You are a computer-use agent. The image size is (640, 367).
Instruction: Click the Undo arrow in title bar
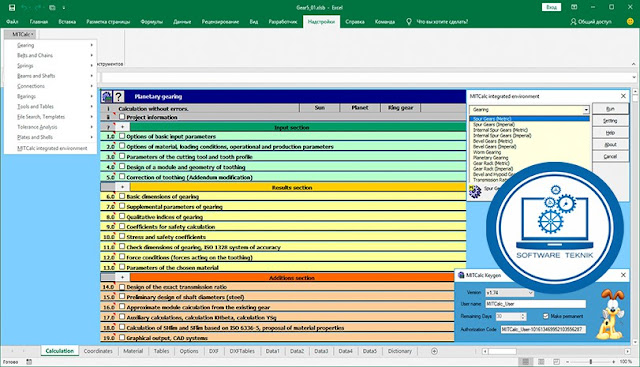coord(25,7)
